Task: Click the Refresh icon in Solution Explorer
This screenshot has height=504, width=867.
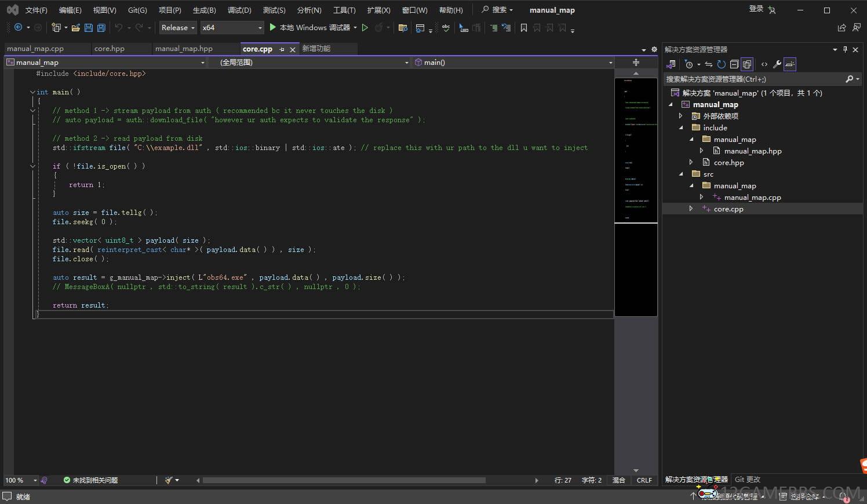Action: 721,64
